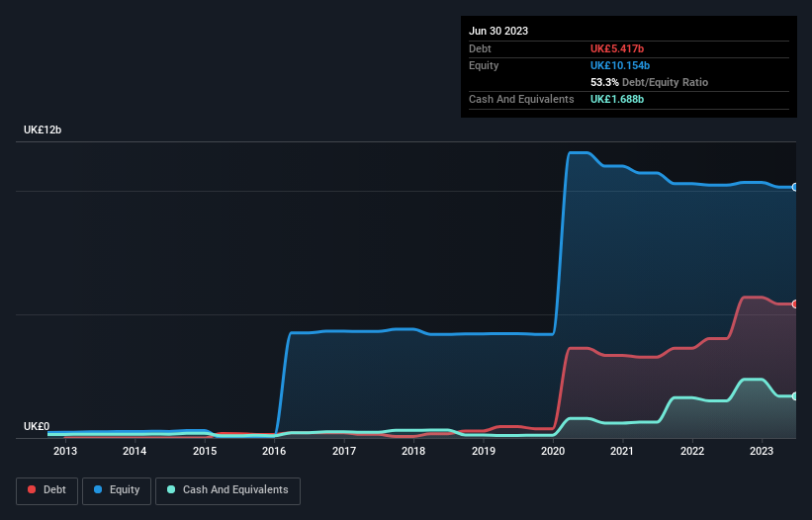Click Cash And Equivalents label in tooltip
This screenshot has height=520, width=812.
[x=521, y=99]
